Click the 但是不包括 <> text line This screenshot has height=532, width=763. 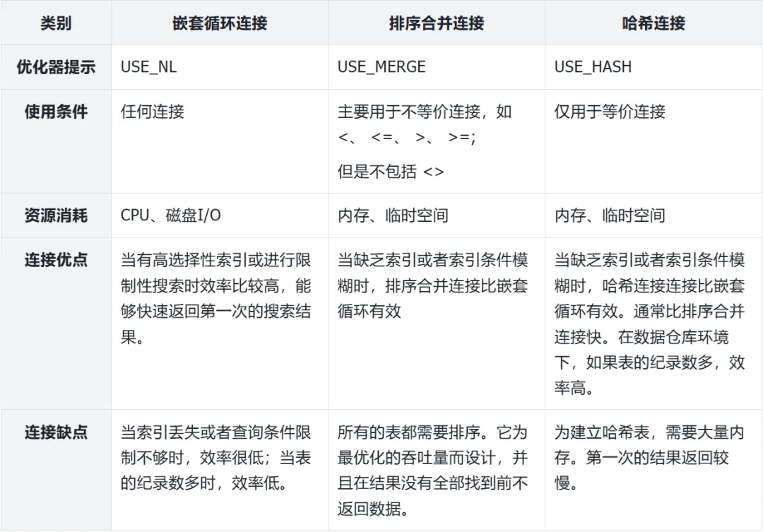[391, 172]
